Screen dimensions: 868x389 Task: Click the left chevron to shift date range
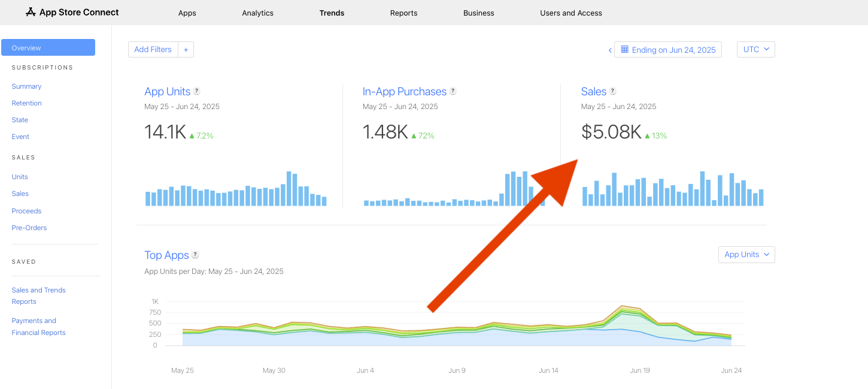[x=610, y=50]
